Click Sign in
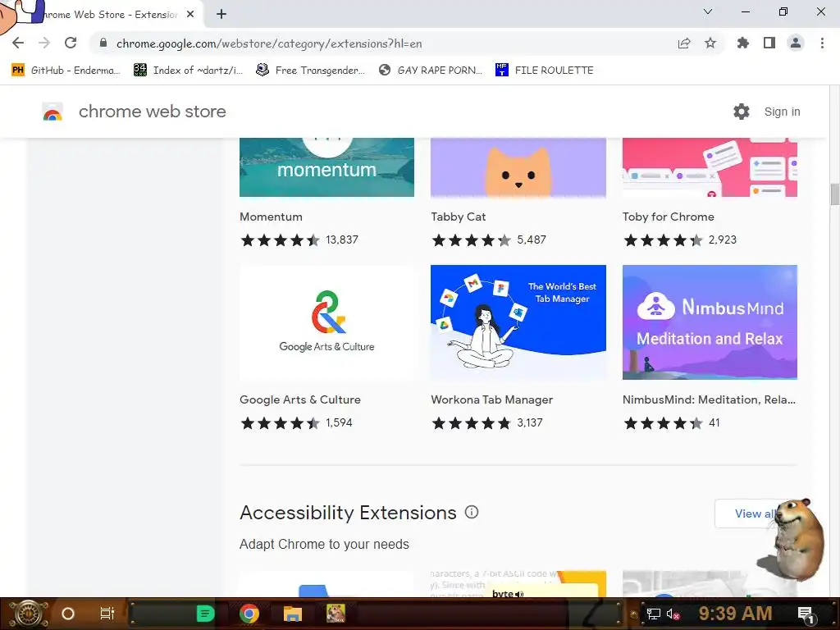Screen dimensions: 840x630 click(x=782, y=112)
